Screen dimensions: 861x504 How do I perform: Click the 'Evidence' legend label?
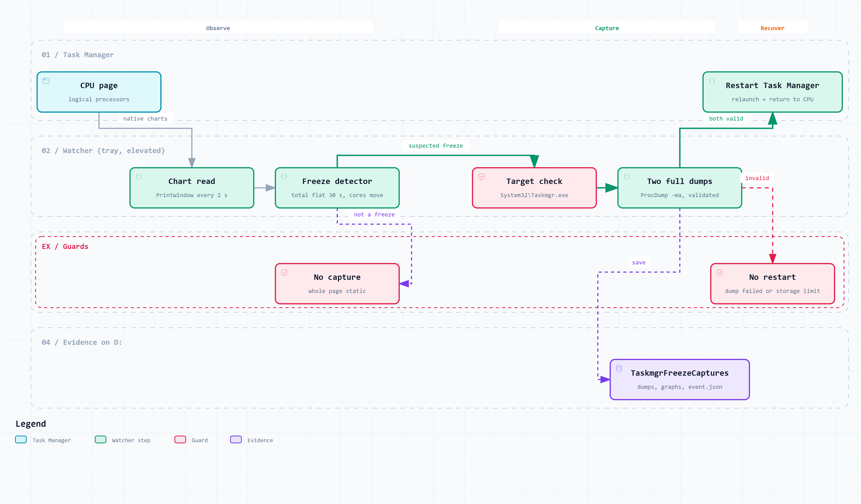260,440
